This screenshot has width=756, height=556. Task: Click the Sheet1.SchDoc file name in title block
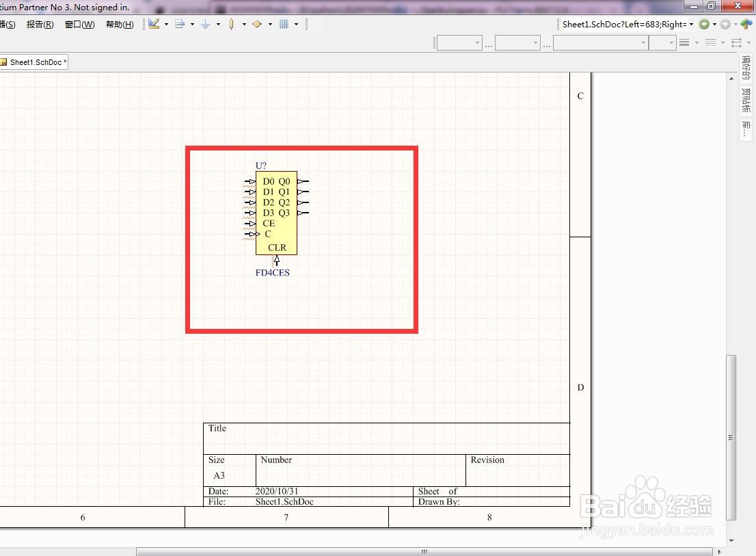[x=284, y=501]
